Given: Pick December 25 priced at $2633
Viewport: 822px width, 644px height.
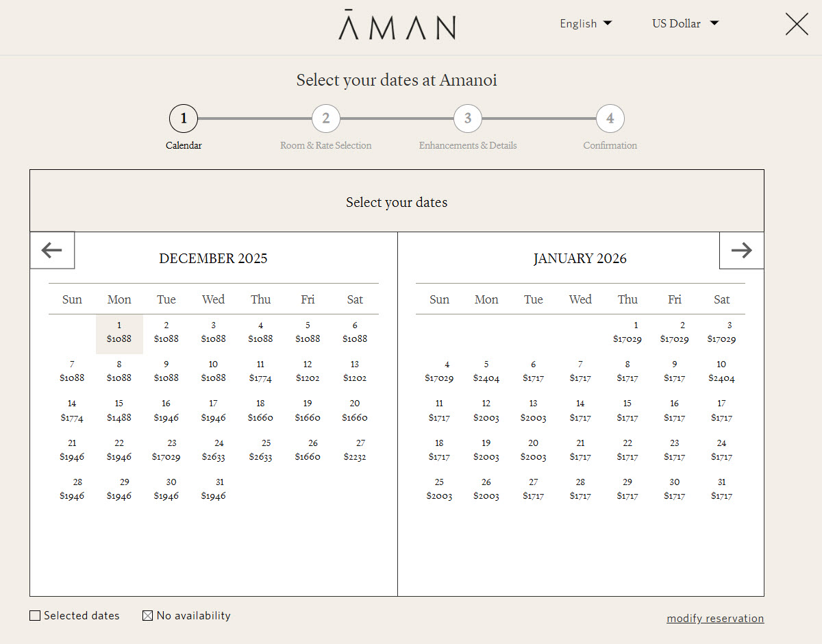Looking at the screenshot, I should tap(261, 451).
